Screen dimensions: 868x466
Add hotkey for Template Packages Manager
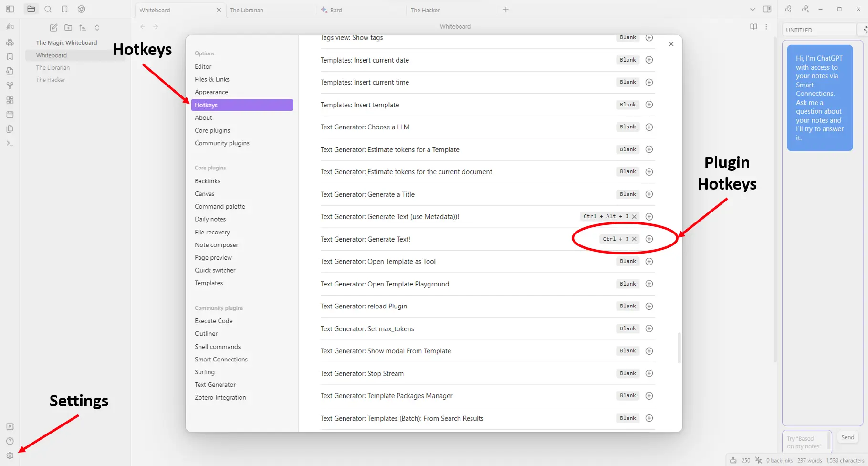click(x=649, y=396)
